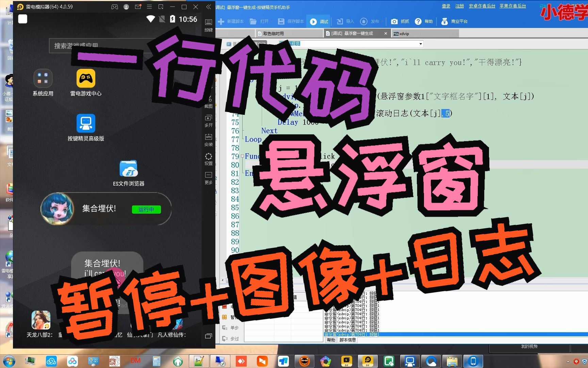
Task: Open 设置 settings in LDPlayer sidebar
Action: coord(209,159)
